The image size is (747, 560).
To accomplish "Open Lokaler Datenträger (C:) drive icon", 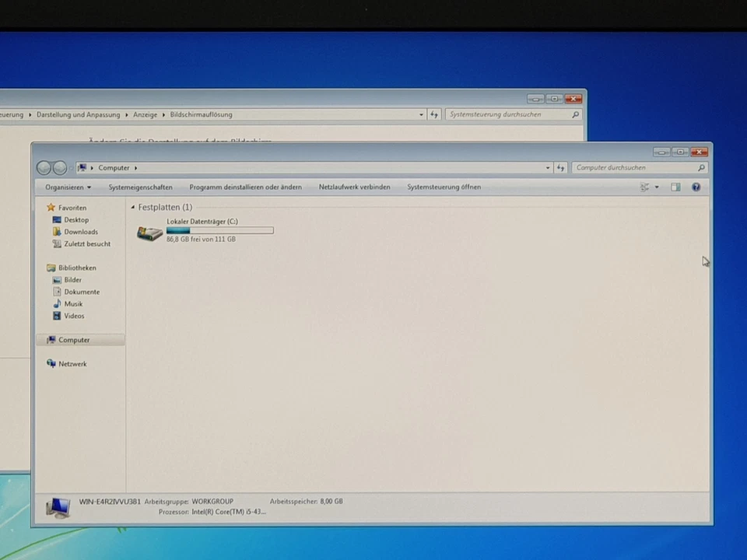I will [149, 233].
